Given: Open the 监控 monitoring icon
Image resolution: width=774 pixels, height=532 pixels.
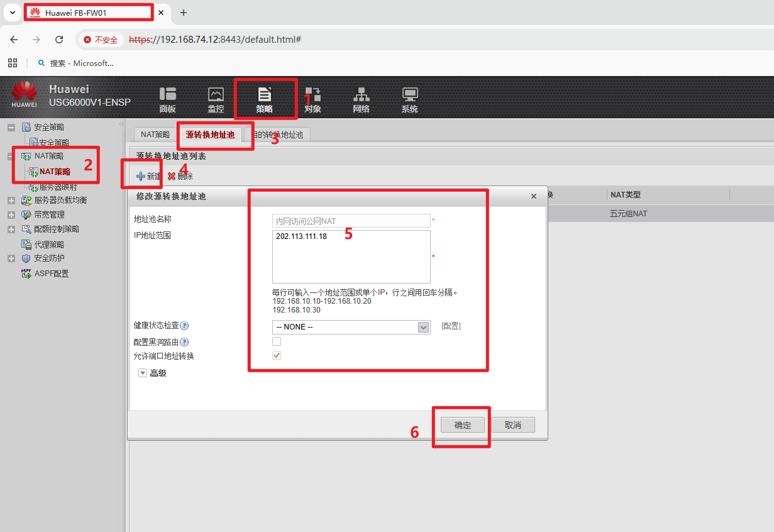Looking at the screenshot, I should pyautogui.click(x=216, y=94).
